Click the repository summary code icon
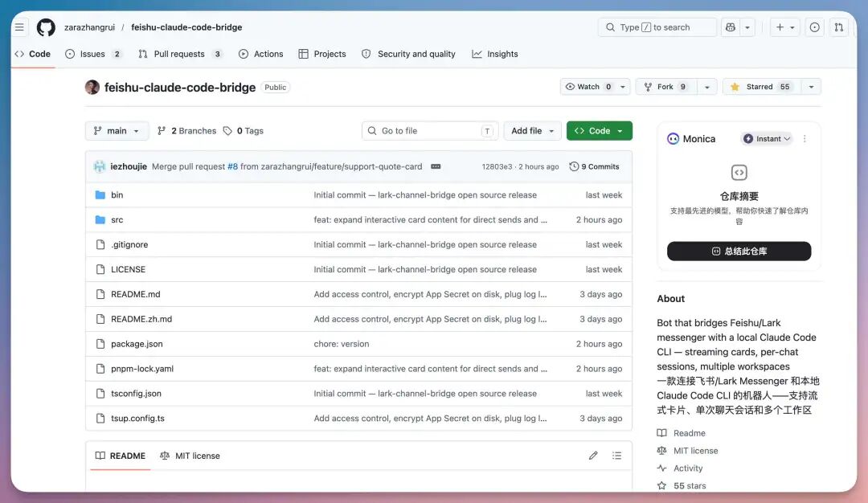 [739, 173]
